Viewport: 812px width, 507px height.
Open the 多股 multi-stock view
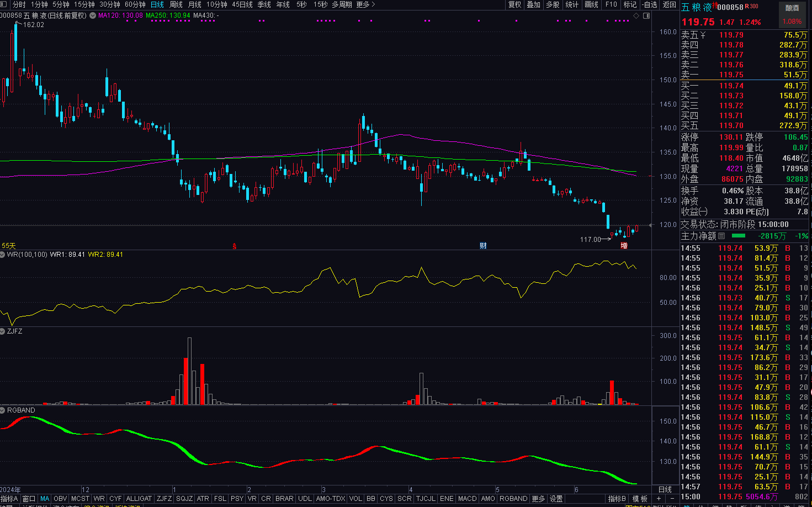553,4
